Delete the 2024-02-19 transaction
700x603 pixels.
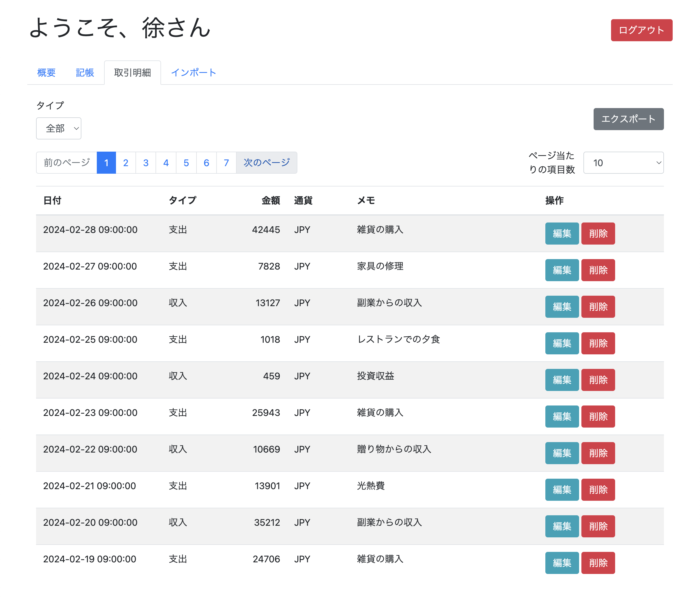pyautogui.click(x=598, y=563)
